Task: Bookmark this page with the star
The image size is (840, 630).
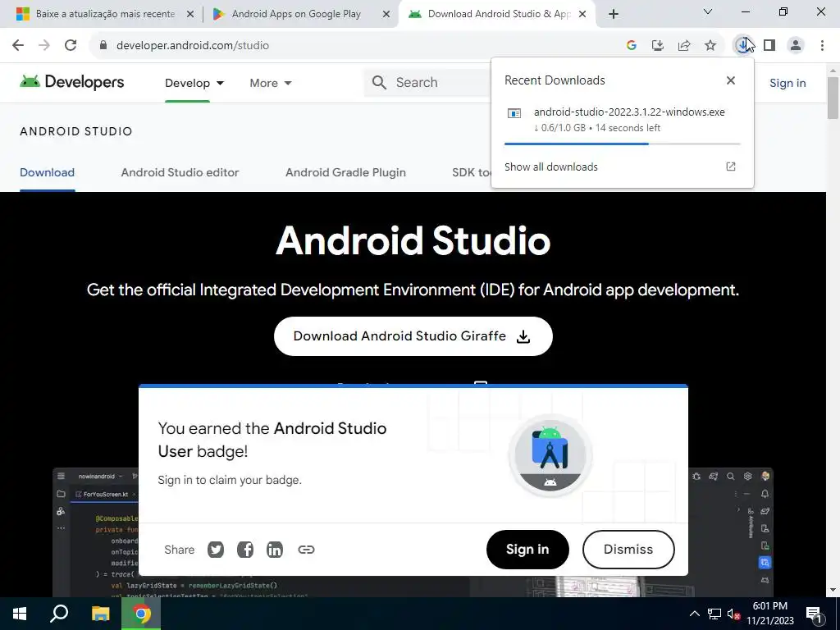Action: 710,46
